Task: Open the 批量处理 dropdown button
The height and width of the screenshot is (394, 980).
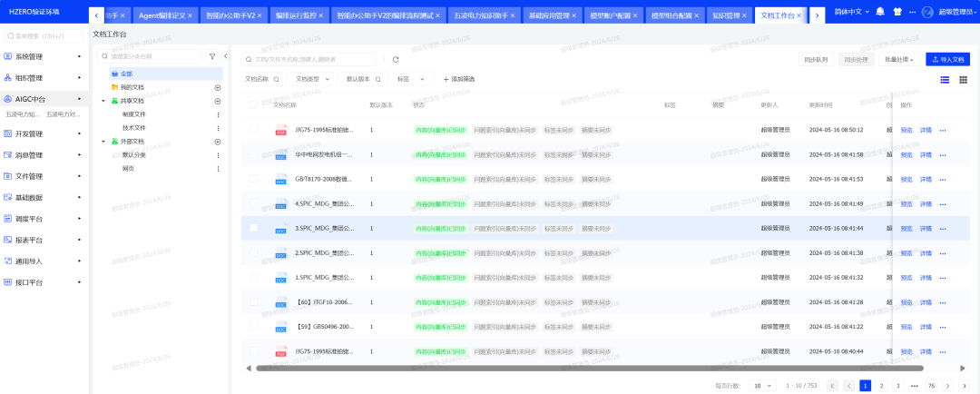Action: click(x=898, y=59)
